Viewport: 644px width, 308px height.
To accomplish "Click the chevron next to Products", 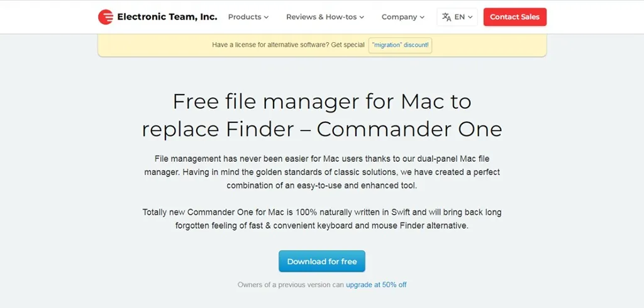I will point(266,17).
